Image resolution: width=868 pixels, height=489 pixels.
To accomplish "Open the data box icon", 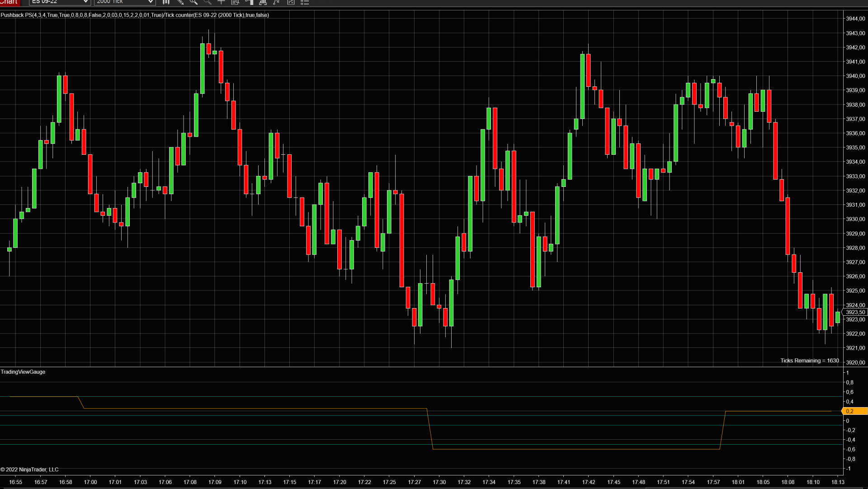I will [x=235, y=2].
